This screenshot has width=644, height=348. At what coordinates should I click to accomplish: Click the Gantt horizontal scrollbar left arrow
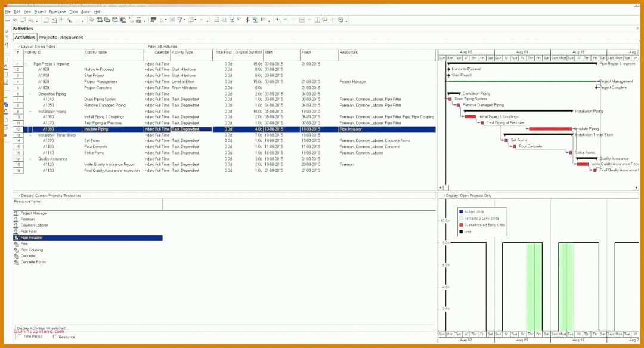(441, 187)
